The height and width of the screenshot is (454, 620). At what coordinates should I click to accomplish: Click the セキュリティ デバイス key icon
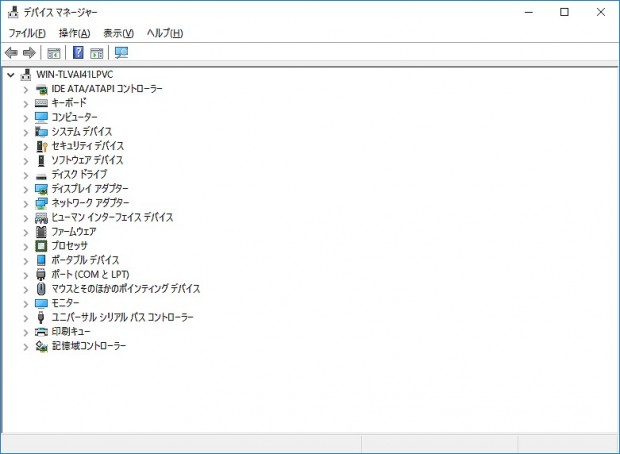click(41, 146)
